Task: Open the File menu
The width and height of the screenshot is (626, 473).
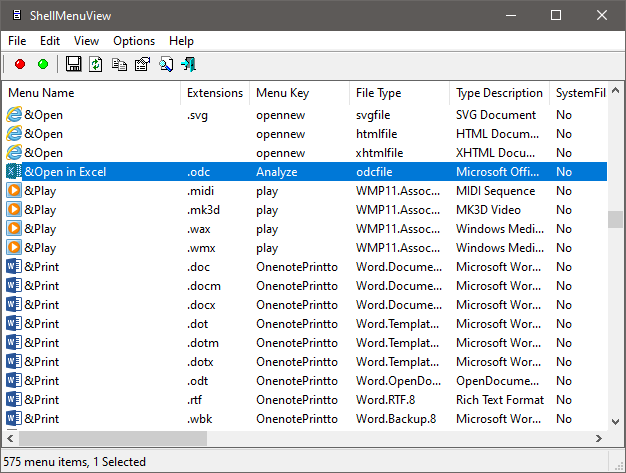Action: tap(17, 41)
